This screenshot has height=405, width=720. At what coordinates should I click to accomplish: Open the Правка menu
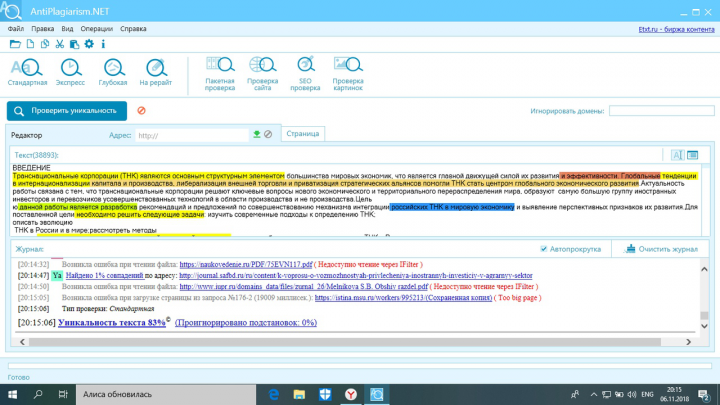click(43, 28)
